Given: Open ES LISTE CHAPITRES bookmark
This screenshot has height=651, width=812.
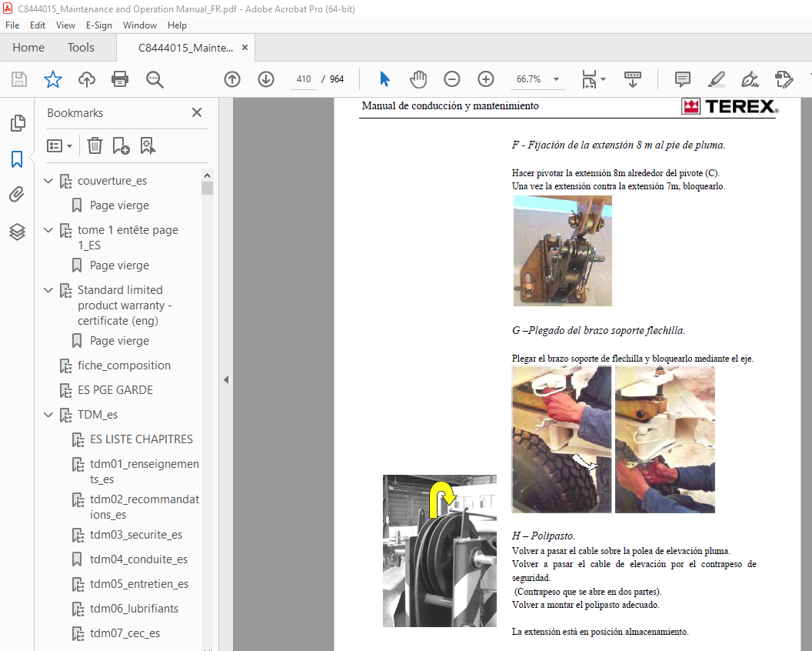Looking at the screenshot, I should tap(141, 439).
